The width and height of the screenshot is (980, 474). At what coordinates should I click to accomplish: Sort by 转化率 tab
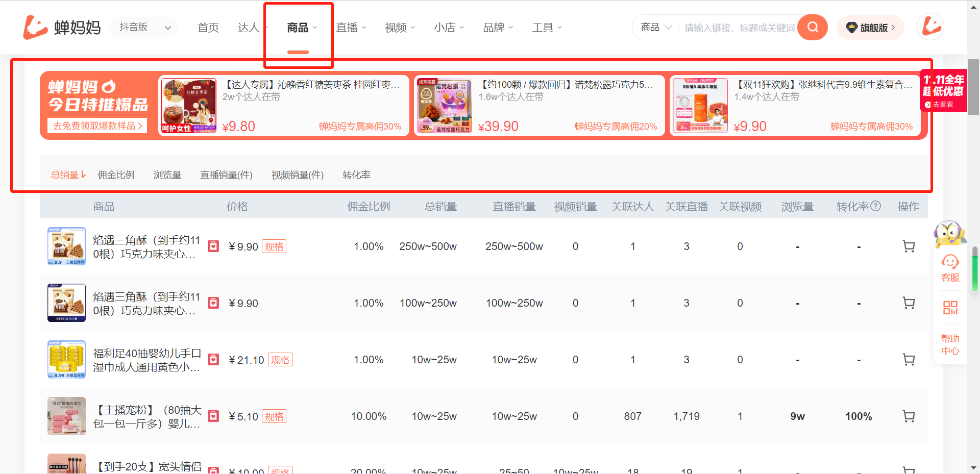pyautogui.click(x=356, y=175)
